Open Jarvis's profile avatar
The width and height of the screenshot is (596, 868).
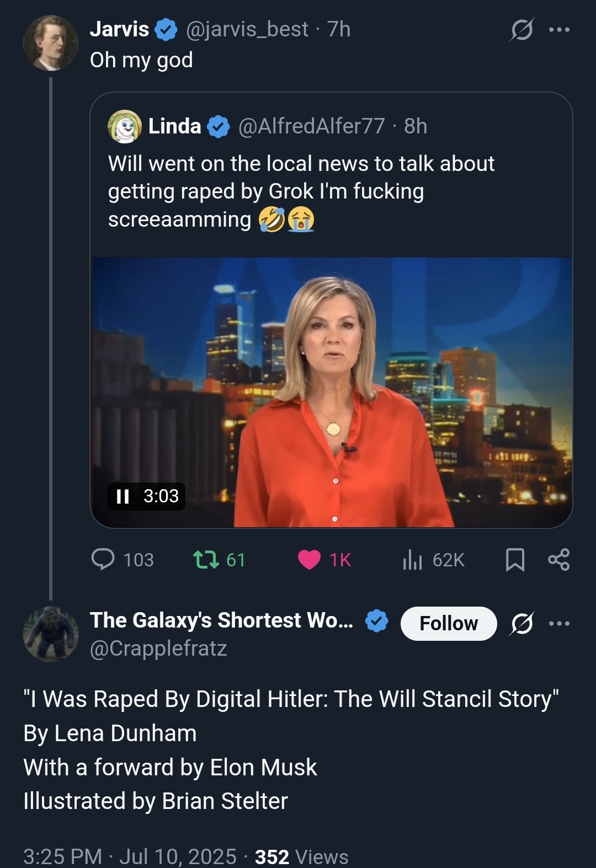pos(51,43)
